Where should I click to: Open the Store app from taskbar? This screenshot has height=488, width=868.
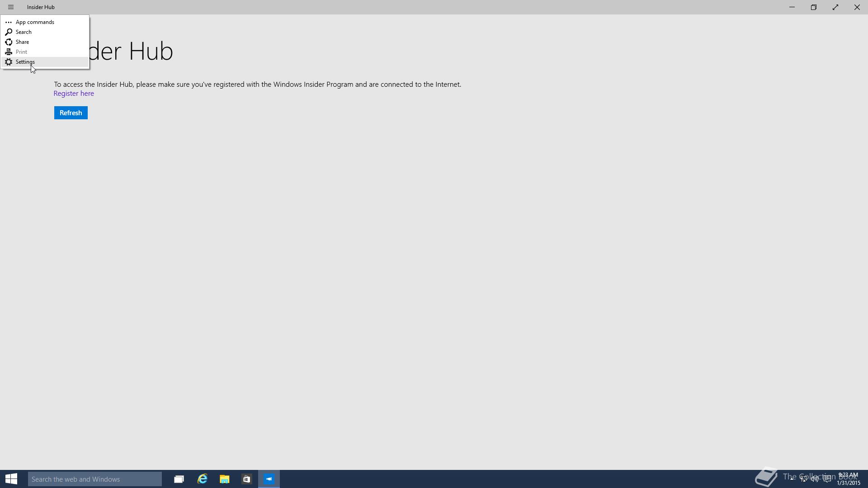click(x=247, y=479)
